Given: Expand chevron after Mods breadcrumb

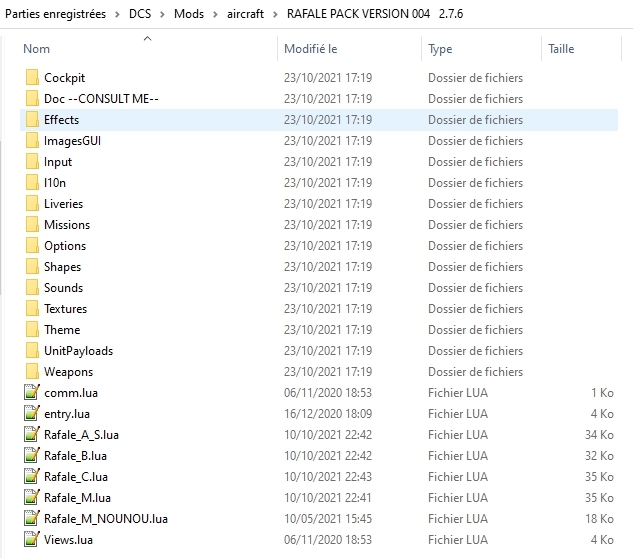Looking at the screenshot, I should pyautogui.click(x=215, y=15).
